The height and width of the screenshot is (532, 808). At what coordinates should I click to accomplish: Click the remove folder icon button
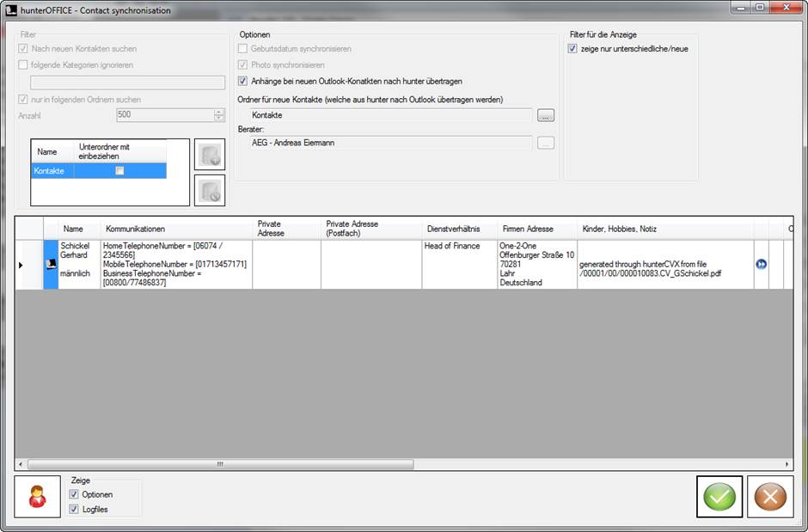(210, 191)
